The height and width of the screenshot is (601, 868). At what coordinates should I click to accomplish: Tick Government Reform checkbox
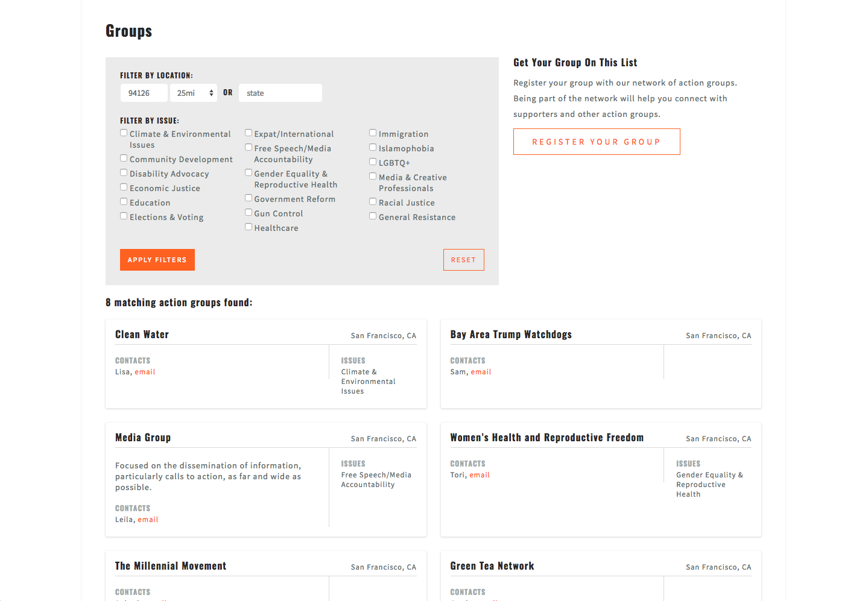249,198
